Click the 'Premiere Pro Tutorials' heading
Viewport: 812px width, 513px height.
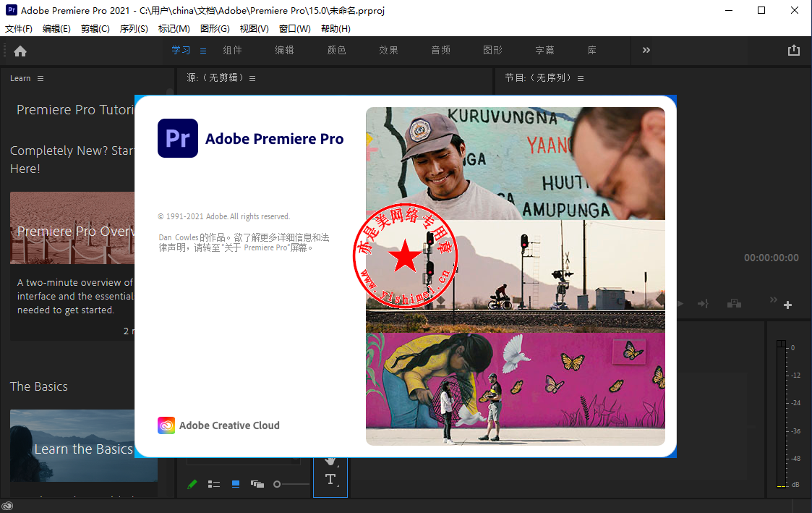pyautogui.click(x=76, y=110)
